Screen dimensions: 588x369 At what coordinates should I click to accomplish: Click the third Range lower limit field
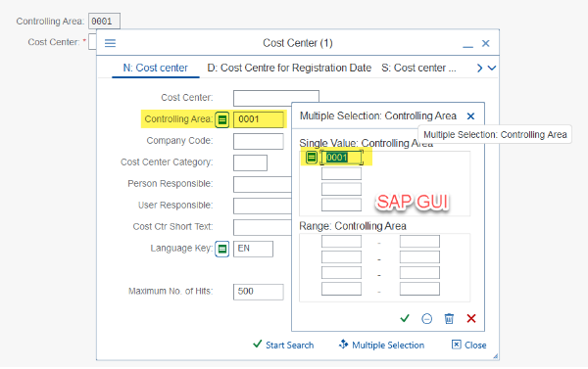coord(341,273)
